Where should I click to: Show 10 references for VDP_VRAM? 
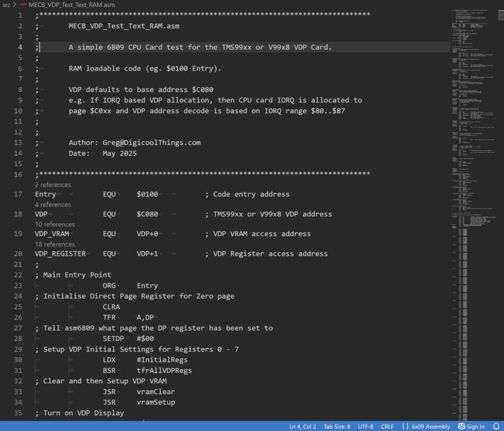55,224
